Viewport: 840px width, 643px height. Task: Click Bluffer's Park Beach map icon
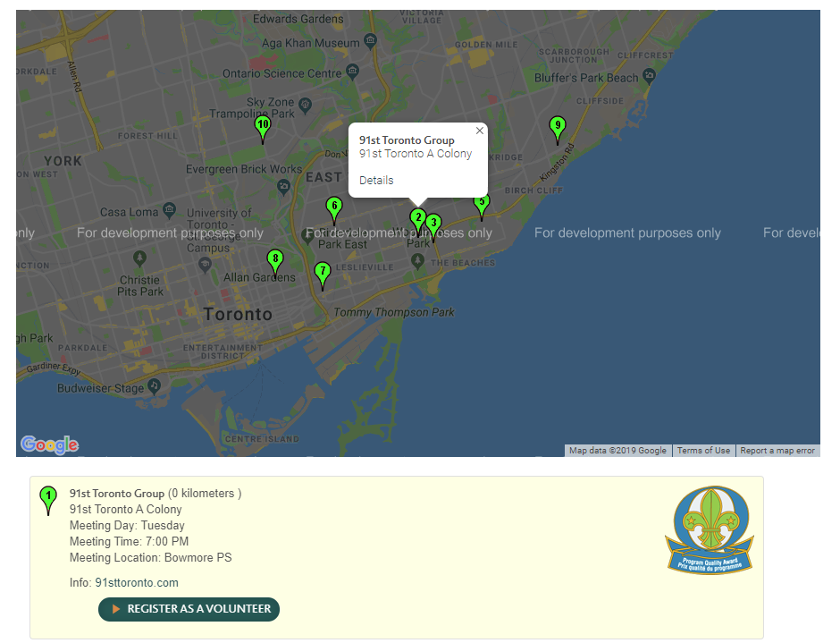point(649,75)
